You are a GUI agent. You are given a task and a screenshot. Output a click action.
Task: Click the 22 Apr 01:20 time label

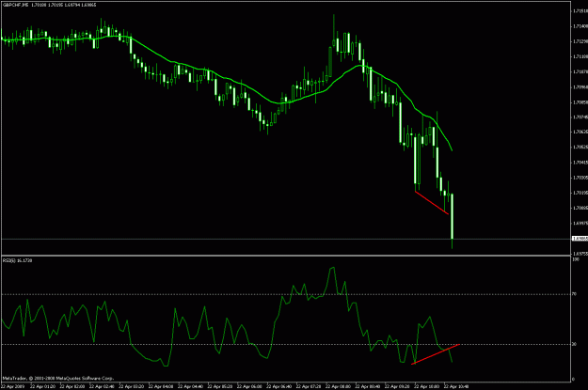[x=42, y=386]
